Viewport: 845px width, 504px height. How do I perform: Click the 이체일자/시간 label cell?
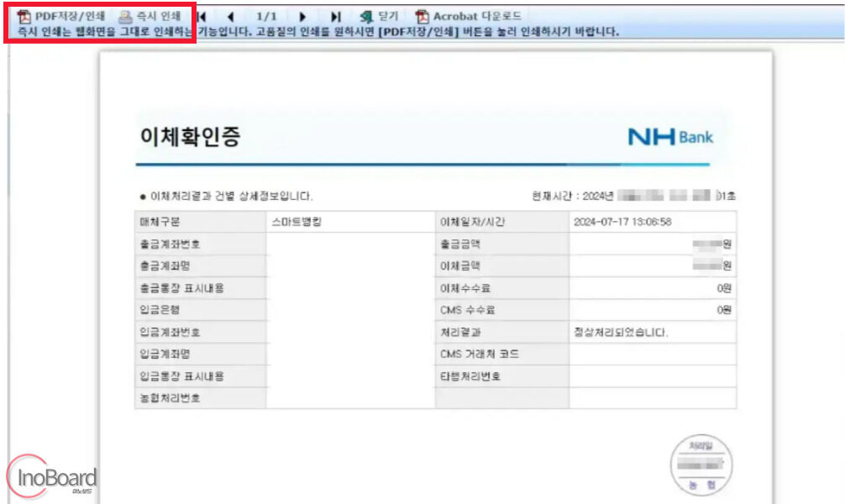pos(501,222)
